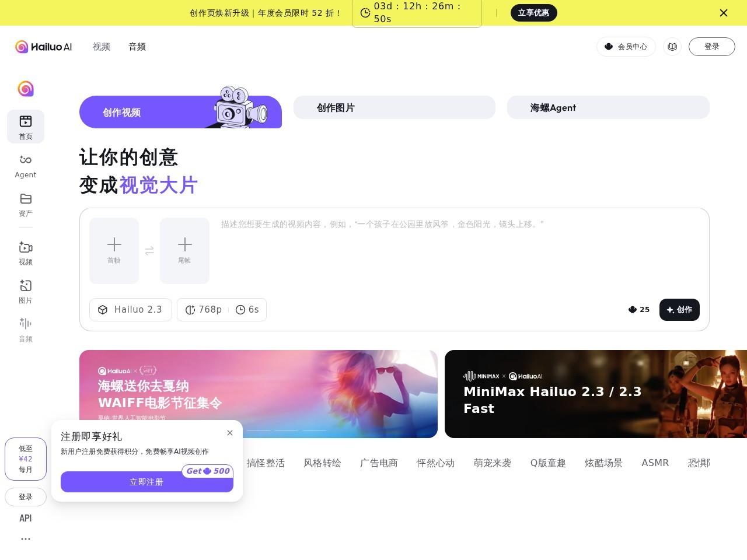Click the 登录 login button
The image size is (747, 560).
[712, 47]
